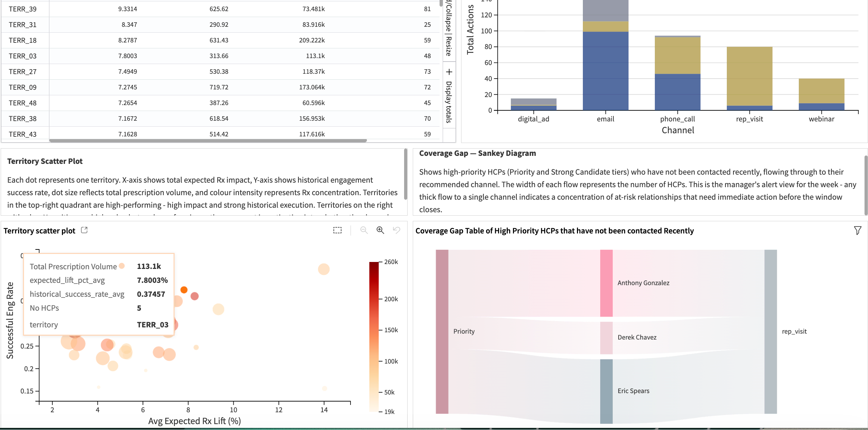Click the dark orange scatter dot
This screenshot has height=430, width=868.
184,290
